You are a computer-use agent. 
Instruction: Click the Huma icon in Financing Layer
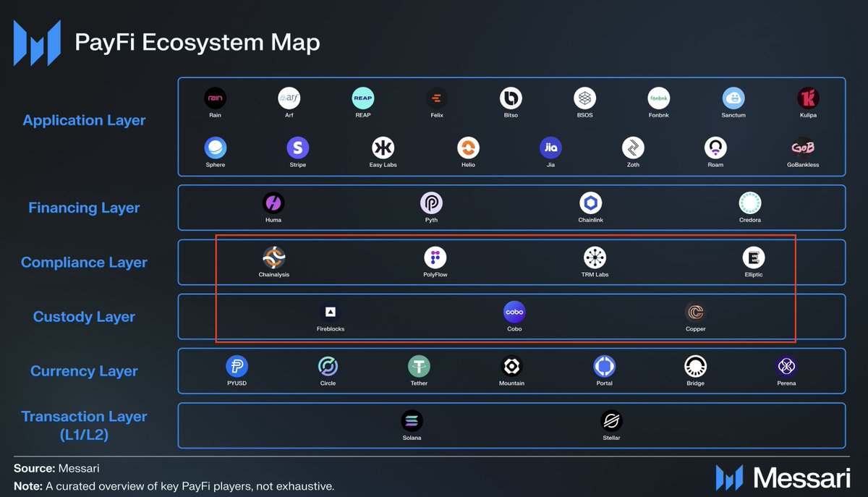click(273, 203)
